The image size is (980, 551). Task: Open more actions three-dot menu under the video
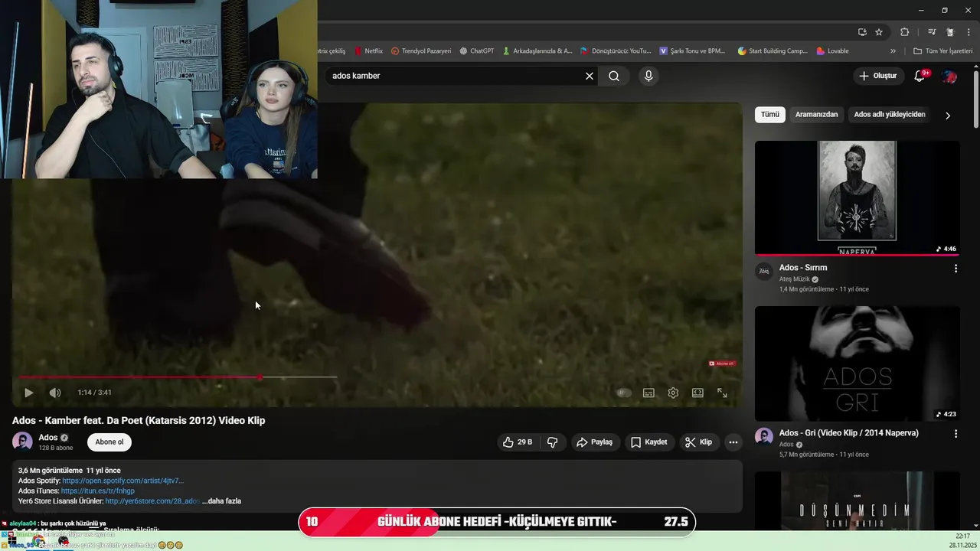tap(733, 442)
